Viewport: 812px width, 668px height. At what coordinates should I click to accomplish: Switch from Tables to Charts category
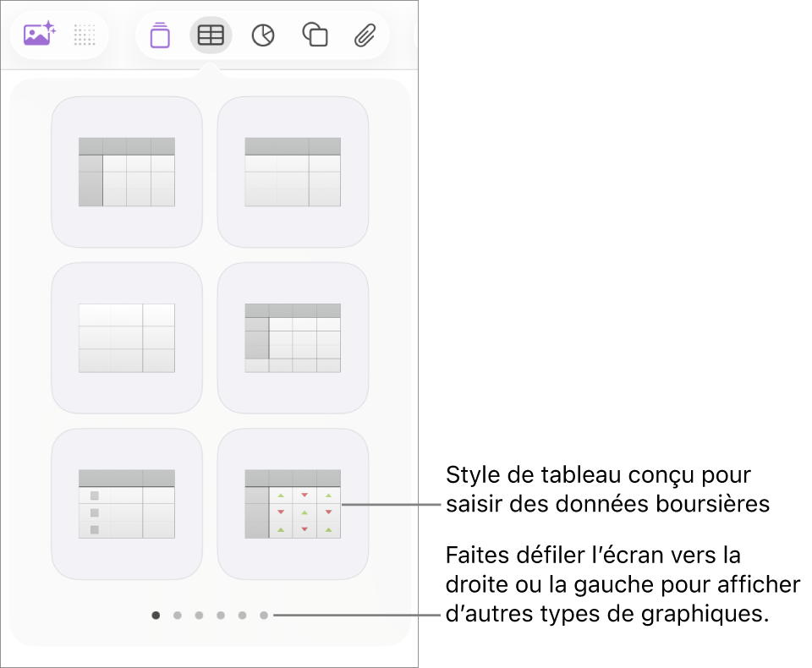click(x=262, y=35)
